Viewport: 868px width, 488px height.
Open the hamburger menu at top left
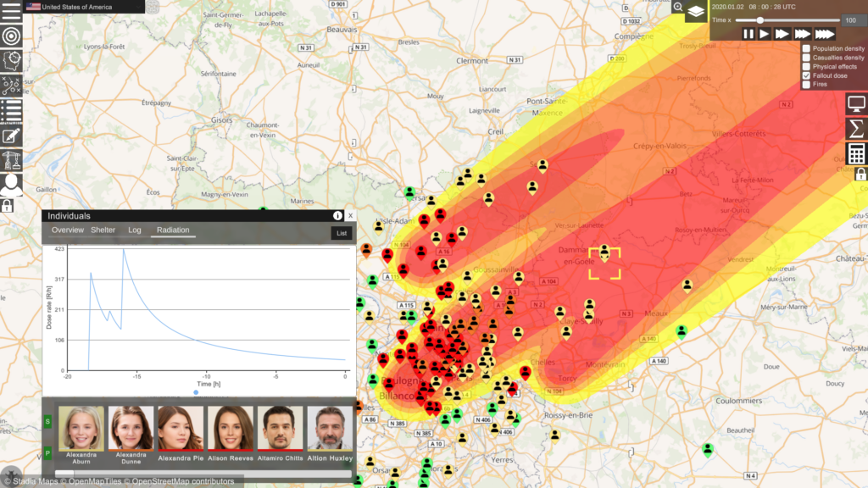tap(11, 11)
